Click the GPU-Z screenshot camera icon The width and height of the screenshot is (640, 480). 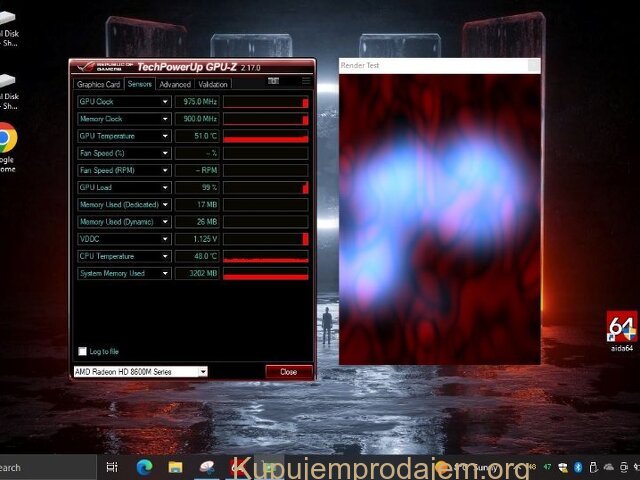[x=272, y=82]
